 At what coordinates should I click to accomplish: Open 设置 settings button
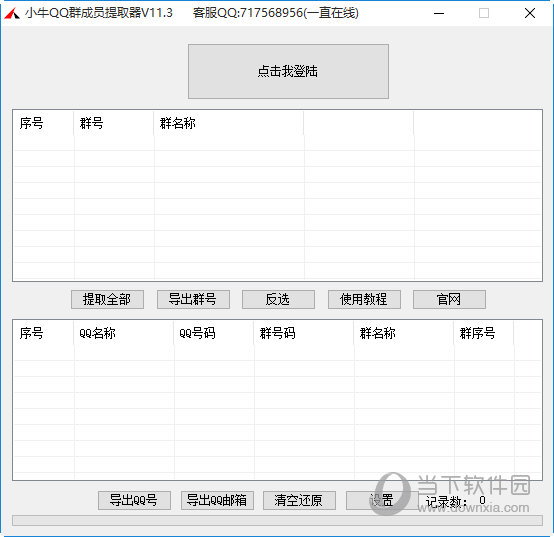pyautogui.click(x=382, y=500)
